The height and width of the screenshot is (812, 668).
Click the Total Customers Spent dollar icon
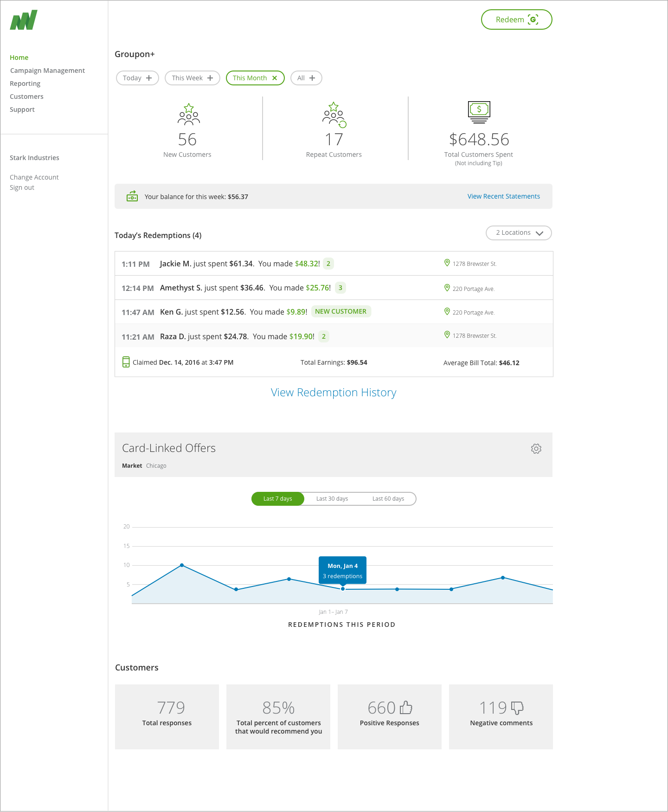(479, 112)
